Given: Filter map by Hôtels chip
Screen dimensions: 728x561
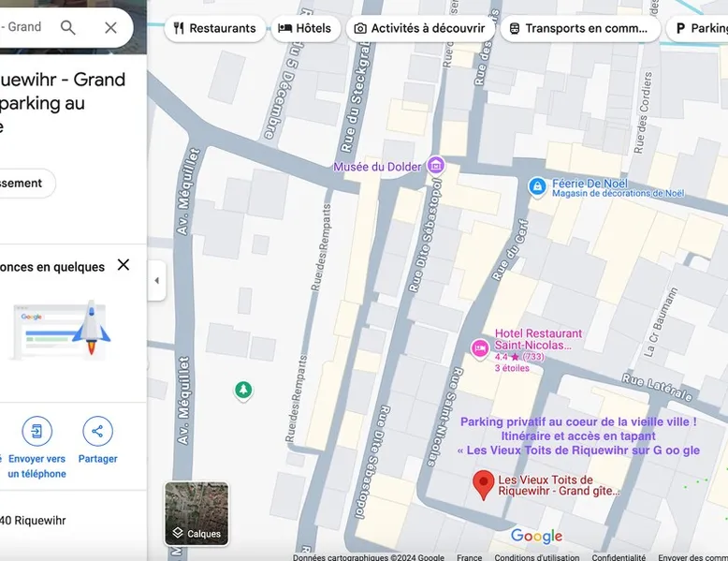Looking at the screenshot, I should [305, 28].
